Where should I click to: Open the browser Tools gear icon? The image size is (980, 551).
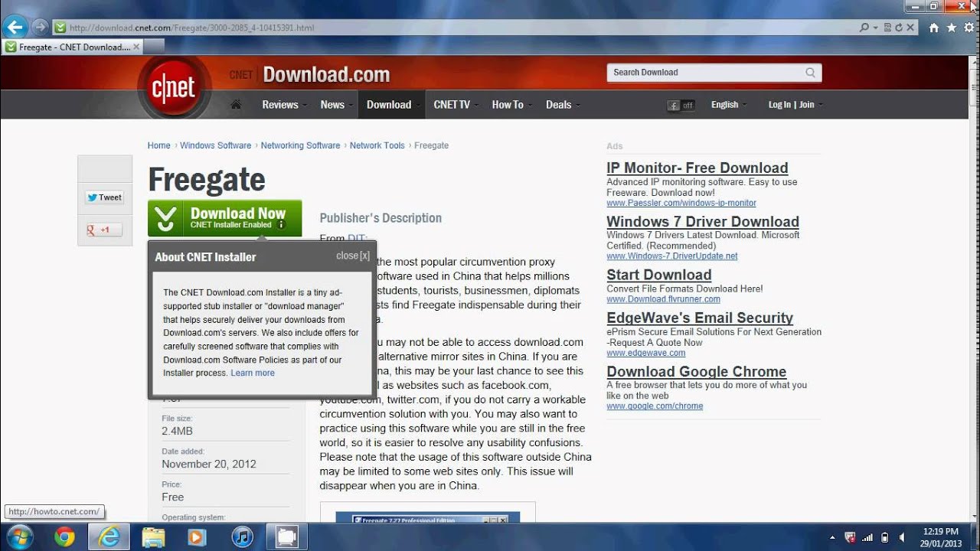(x=968, y=28)
